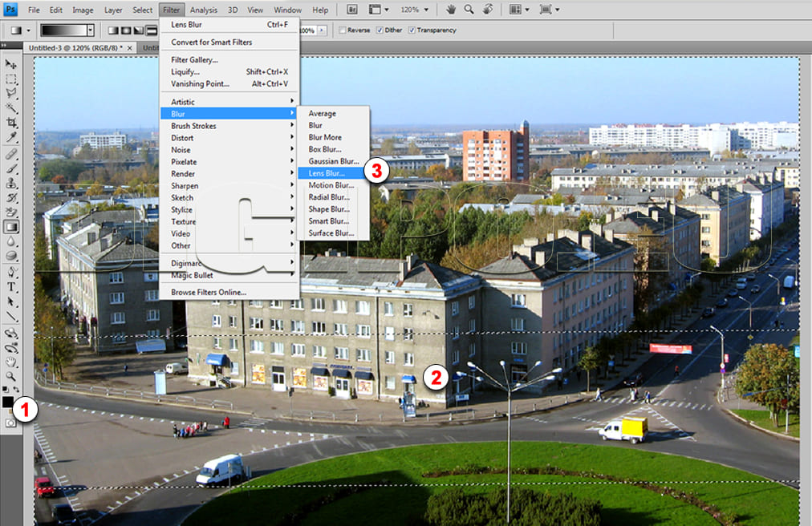The width and height of the screenshot is (812, 526).
Task: Choose Lens Blur... in Blur submenu
Action: click(329, 173)
